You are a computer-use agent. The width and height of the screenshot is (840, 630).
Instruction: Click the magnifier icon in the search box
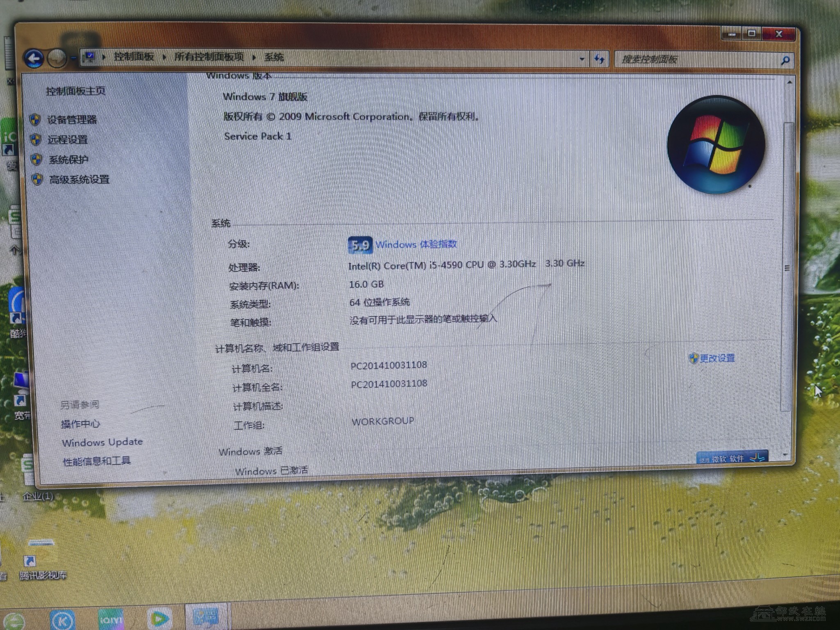785,61
